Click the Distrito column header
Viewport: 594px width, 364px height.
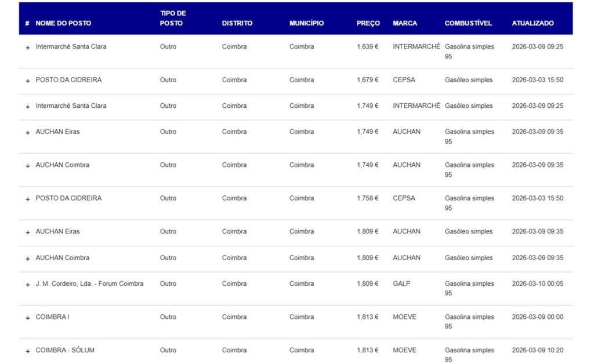(x=237, y=23)
